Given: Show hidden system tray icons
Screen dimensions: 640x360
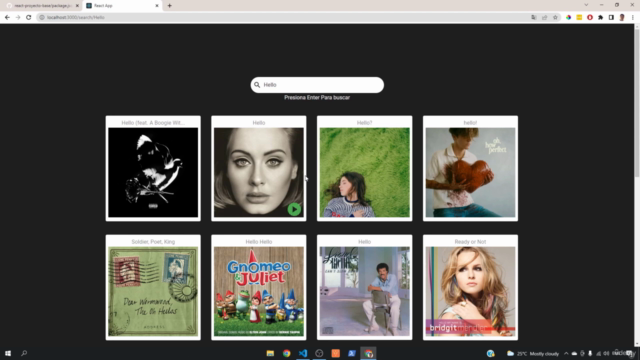Looking at the screenshot, I should (x=566, y=353).
